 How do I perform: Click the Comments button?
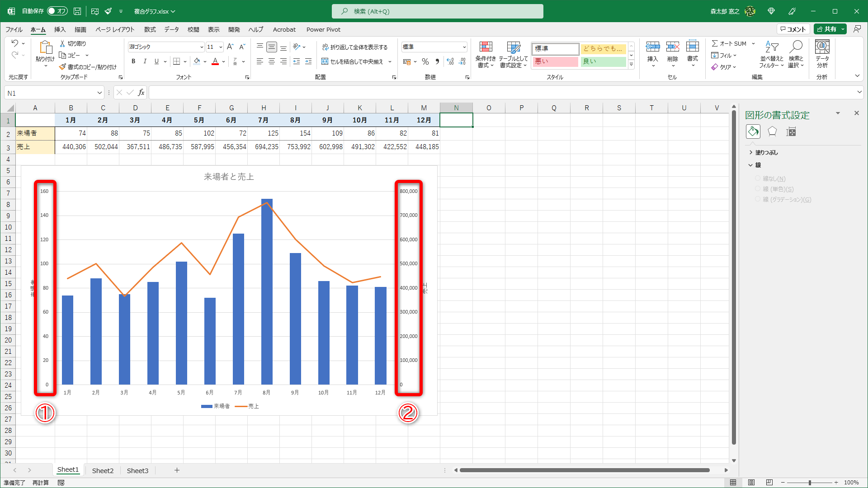point(793,29)
